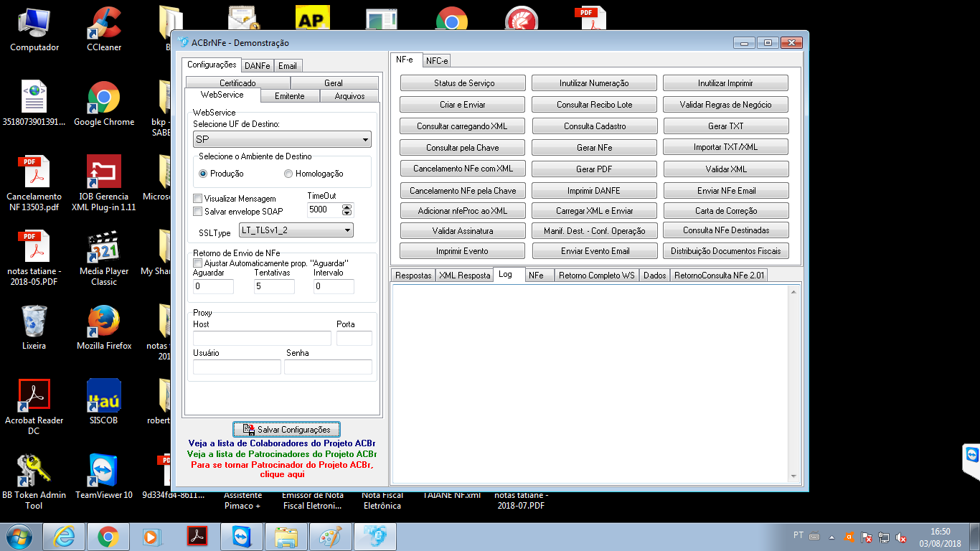Decrease TimeOut with the down spinner arrow
Screen dimensions: 980x551
click(x=347, y=213)
